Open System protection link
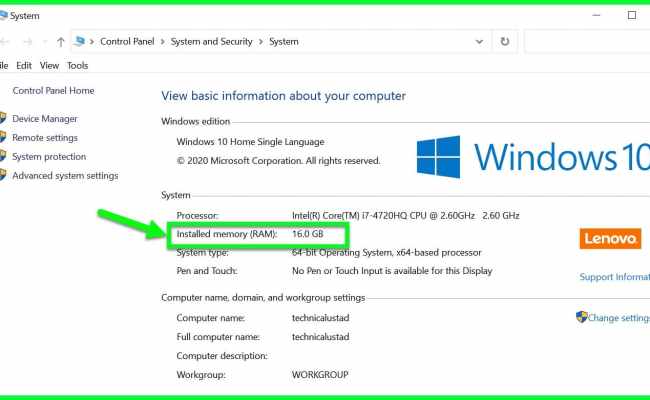650x400 pixels. click(49, 157)
